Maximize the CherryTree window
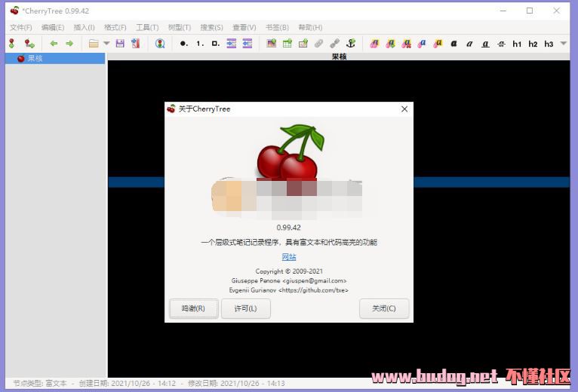The width and height of the screenshot is (578, 392). [x=530, y=11]
